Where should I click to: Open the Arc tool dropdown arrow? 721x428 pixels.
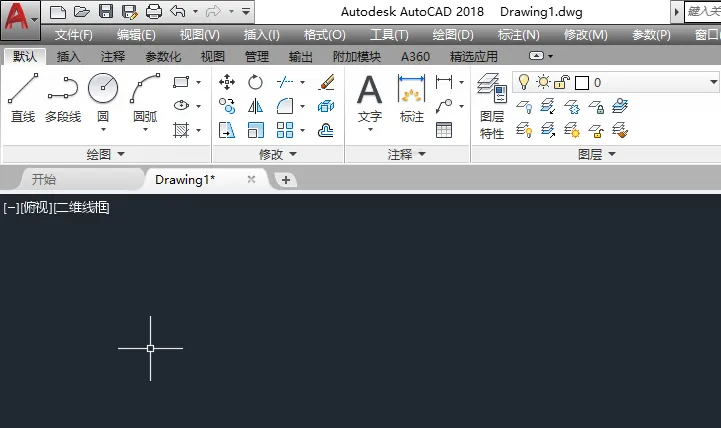[x=145, y=130]
